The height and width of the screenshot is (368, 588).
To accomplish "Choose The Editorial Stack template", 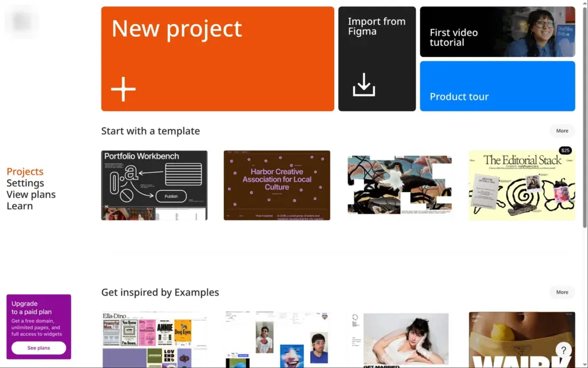I will [x=521, y=185].
